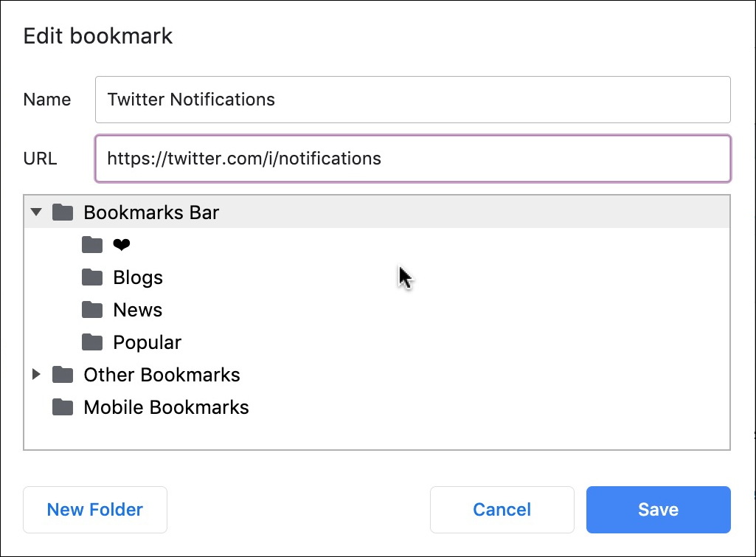This screenshot has height=557, width=756.
Task: Select the Blogs folder label
Action: click(138, 277)
